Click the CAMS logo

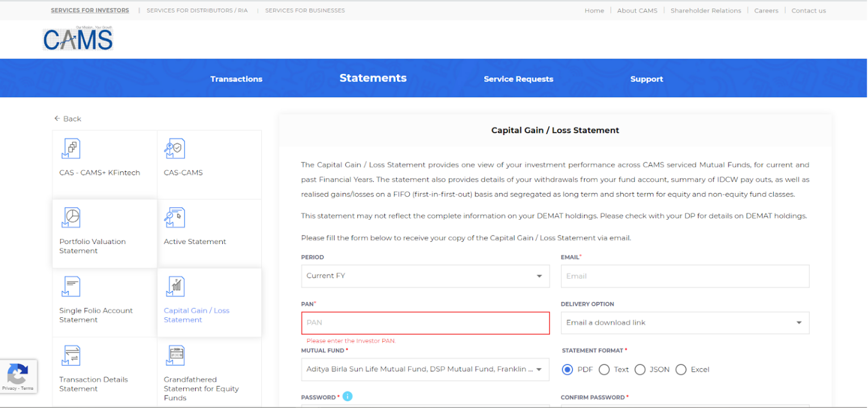[x=78, y=39]
